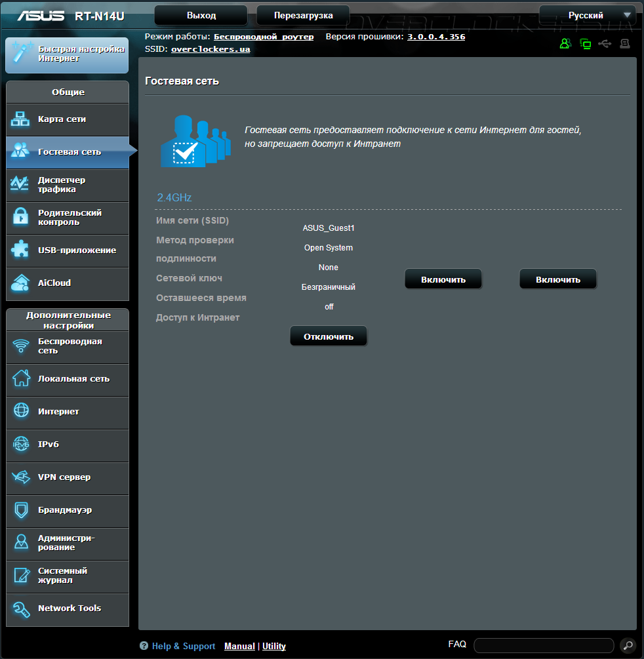Click the Help & Support link
The image size is (644, 659).
[183, 646]
